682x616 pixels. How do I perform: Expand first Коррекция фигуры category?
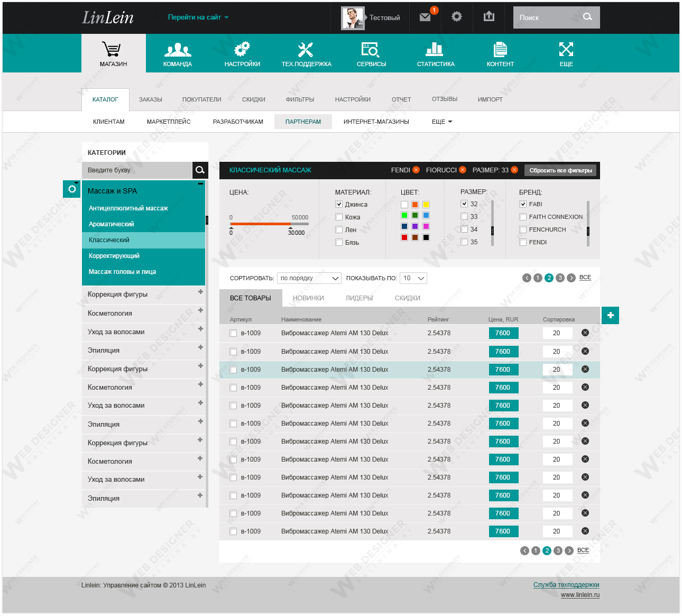pos(200,291)
